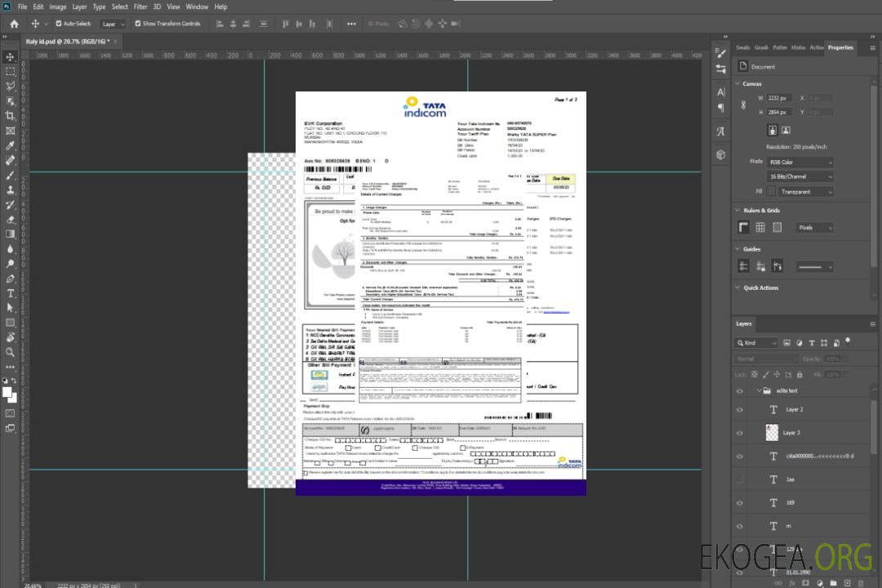Open the 3D panel cube icon
The width and height of the screenshot is (882, 588).
pos(720,154)
